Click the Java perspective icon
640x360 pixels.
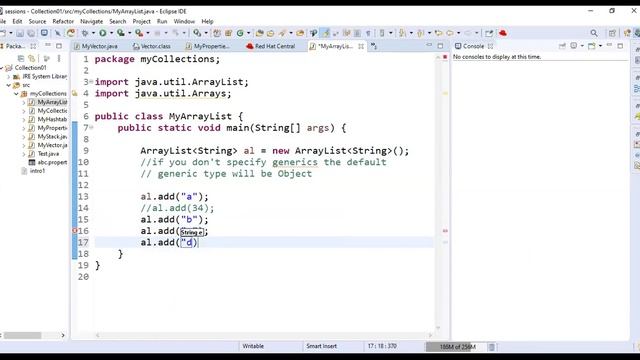pyautogui.click(x=627, y=33)
